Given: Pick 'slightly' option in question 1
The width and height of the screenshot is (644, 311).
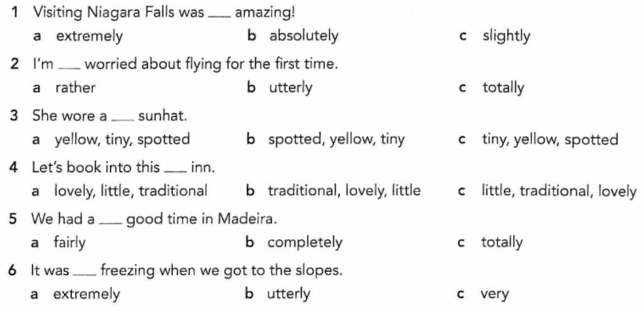Looking at the screenshot, I should 506,37.
